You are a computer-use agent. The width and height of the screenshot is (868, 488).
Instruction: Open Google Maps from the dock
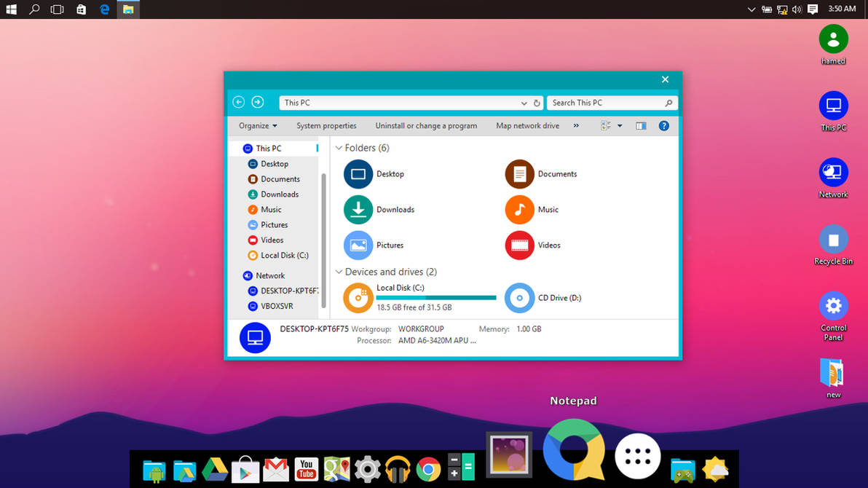pos(336,469)
